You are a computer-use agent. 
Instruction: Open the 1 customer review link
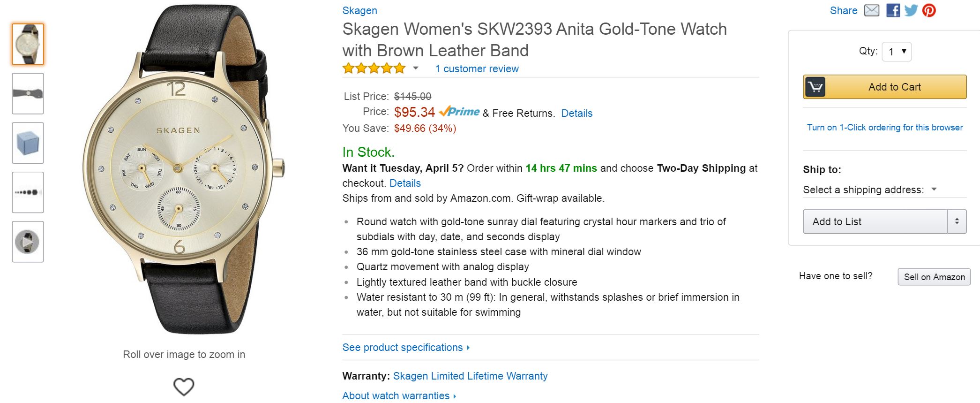(477, 69)
